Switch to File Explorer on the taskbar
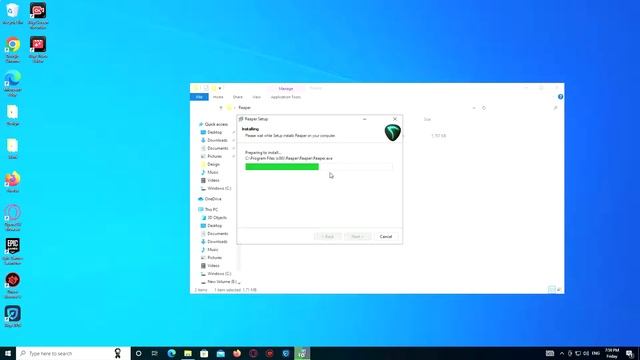 (188, 353)
